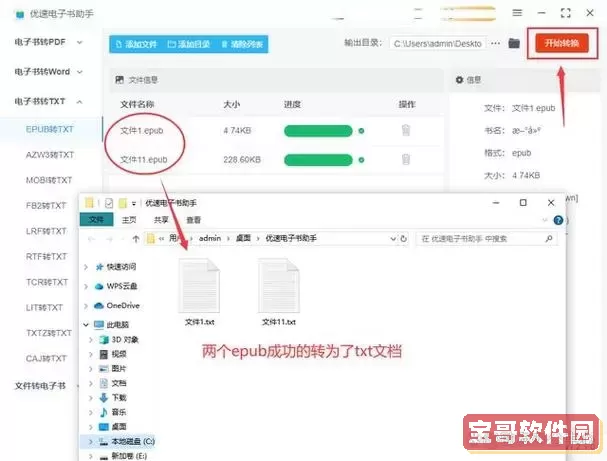
Task: Click the 信息 gear icon in info panel
Action: [459, 80]
